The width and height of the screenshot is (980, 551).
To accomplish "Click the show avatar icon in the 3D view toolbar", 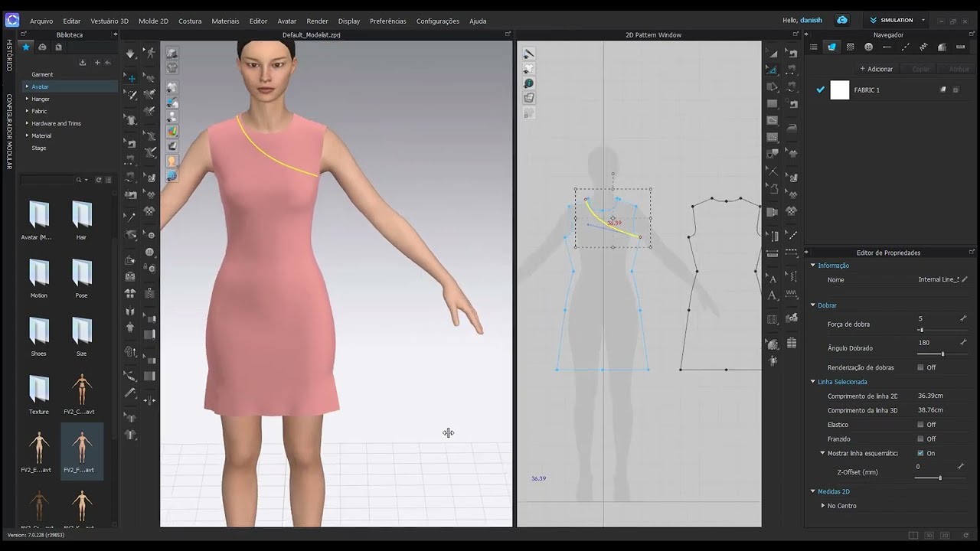I will (x=172, y=116).
